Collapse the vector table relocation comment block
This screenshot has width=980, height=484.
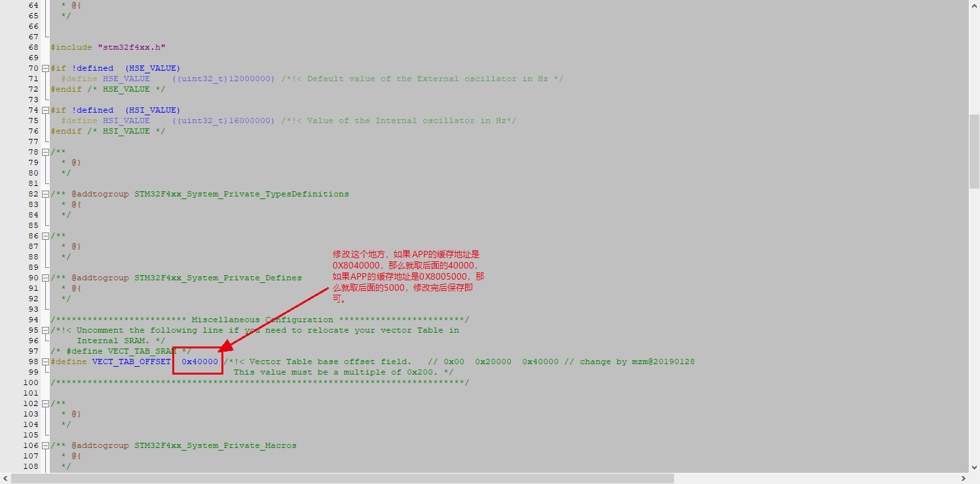coord(45,329)
